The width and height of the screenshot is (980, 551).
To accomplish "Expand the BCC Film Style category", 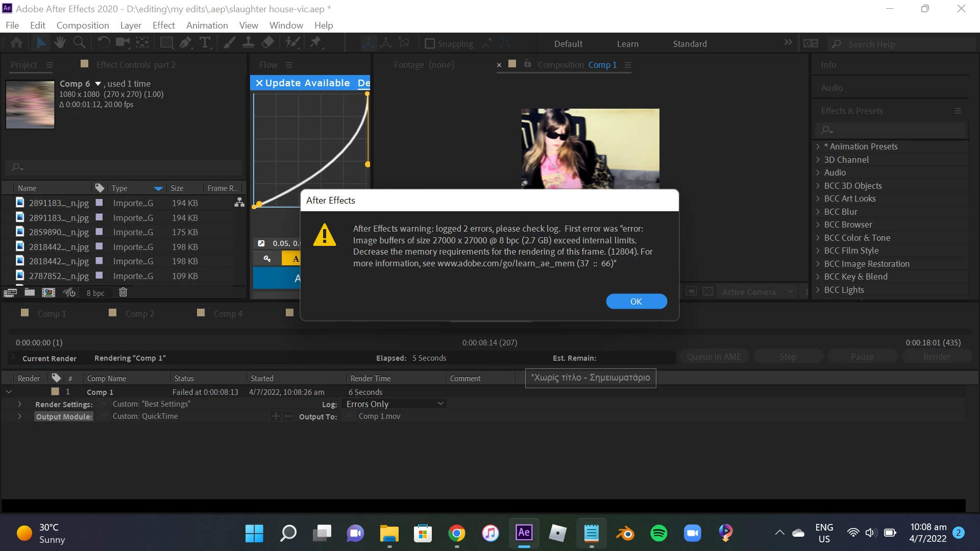I will click(818, 251).
